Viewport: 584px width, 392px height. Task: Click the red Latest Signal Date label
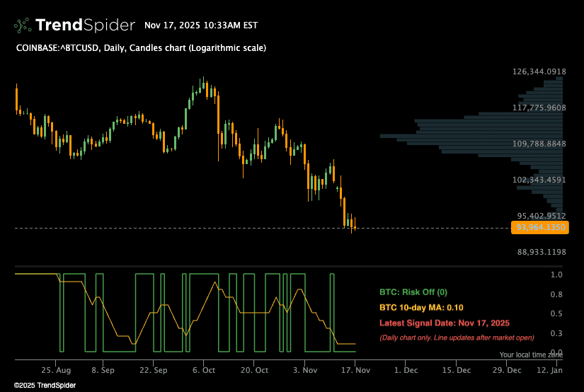click(444, 323)
